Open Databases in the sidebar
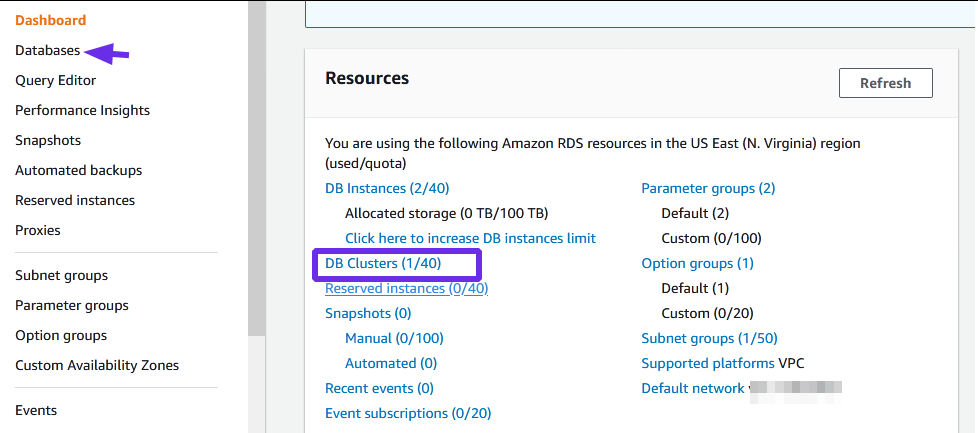The height and width of the screenshot is (433, 978). click(x=47, y=50)
